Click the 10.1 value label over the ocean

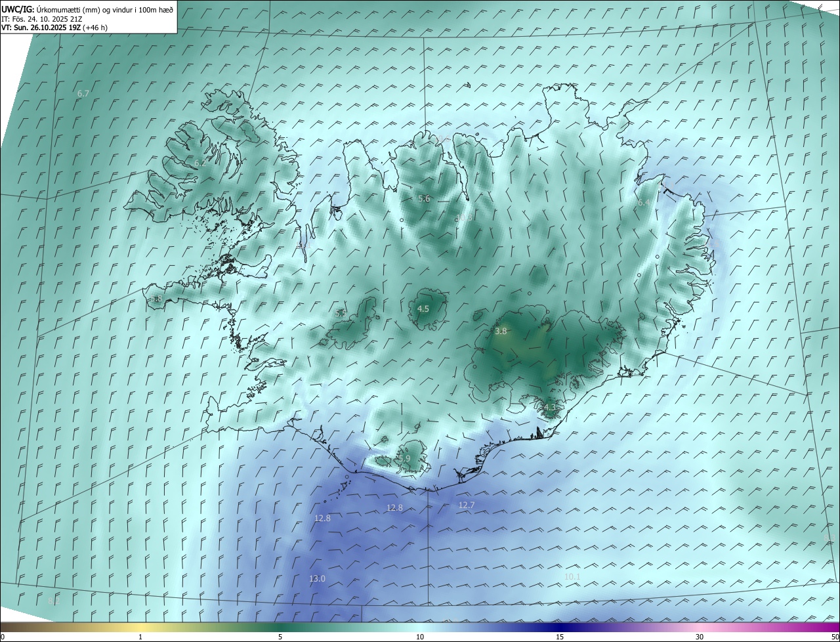coord(572,576)
